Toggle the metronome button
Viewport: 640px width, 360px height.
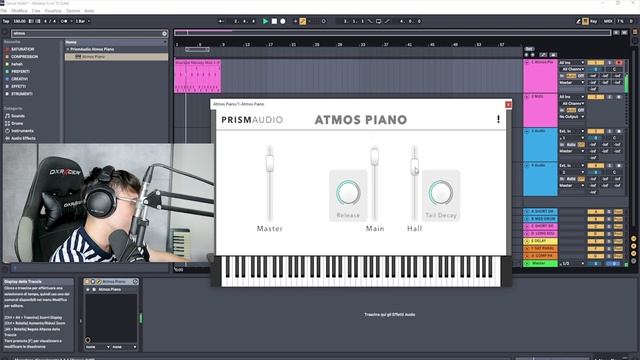pos(64,21)
